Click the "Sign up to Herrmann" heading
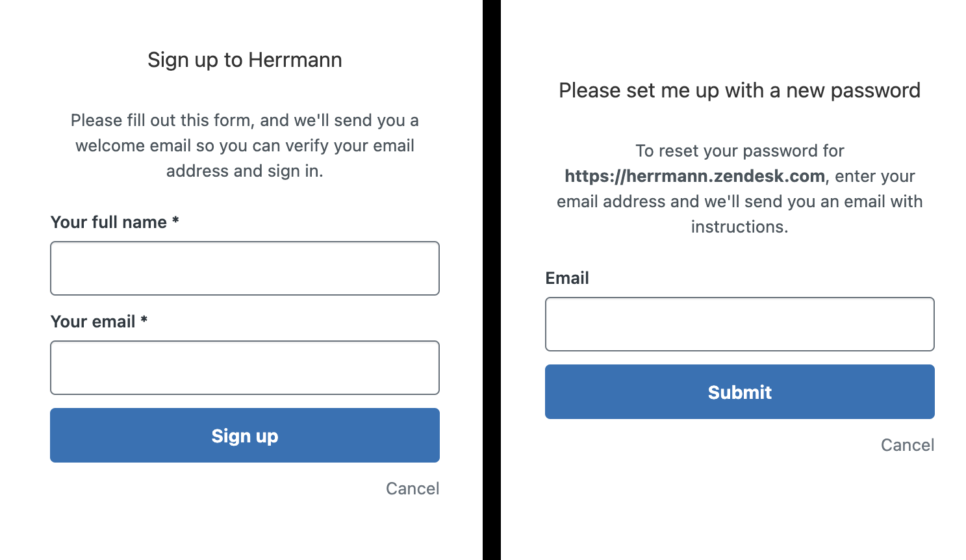Screen dimensions: 966x560 244,60
